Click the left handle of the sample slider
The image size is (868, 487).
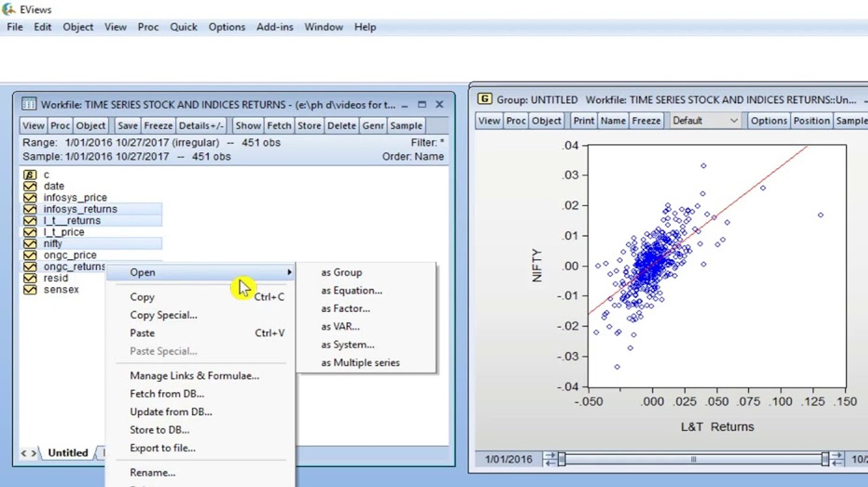561,459
